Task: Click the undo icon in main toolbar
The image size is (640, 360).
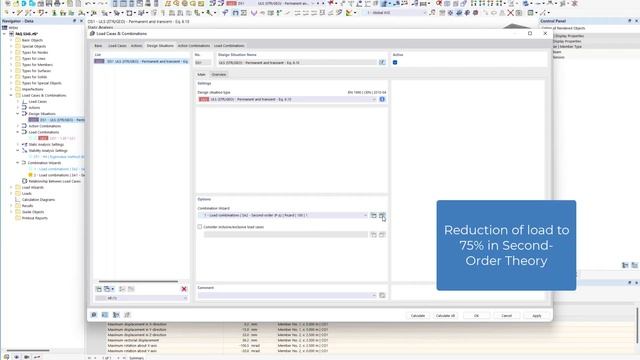Action: [88, 3]
